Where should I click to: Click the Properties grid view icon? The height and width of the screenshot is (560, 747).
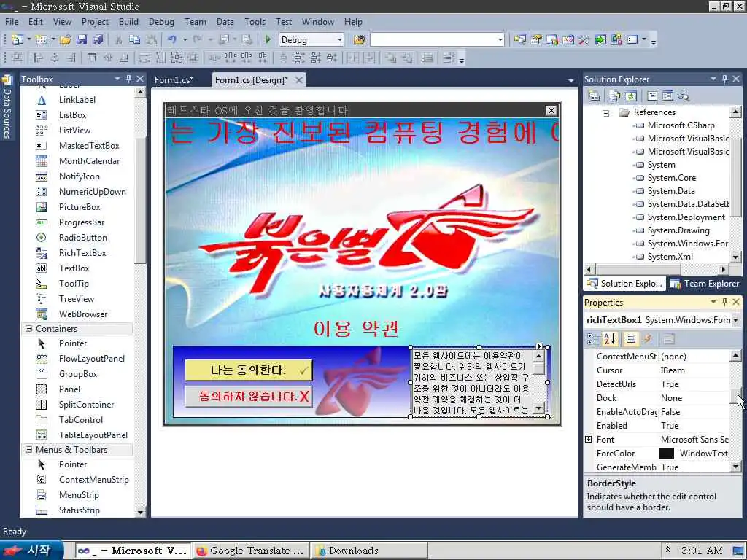631,339
